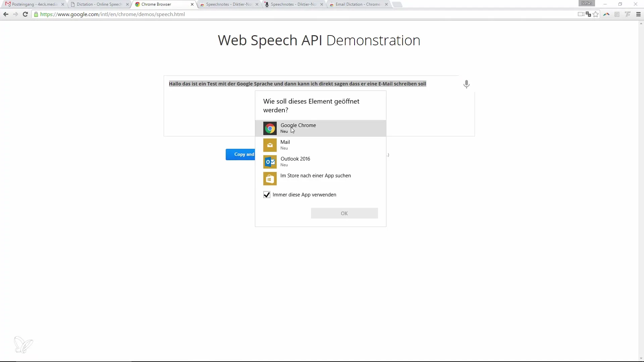Click the 'Web Speech API Demonstration' heading
The height and width of the screenshot is (362, 644).
[x=319, y=40]
